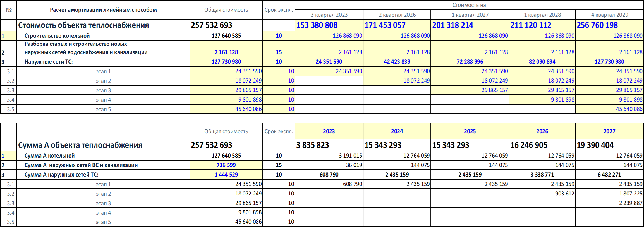Viewport: 644px width, 227px height.
Task: Click the "2026" year column header
Action: click(x=542, y=131)
